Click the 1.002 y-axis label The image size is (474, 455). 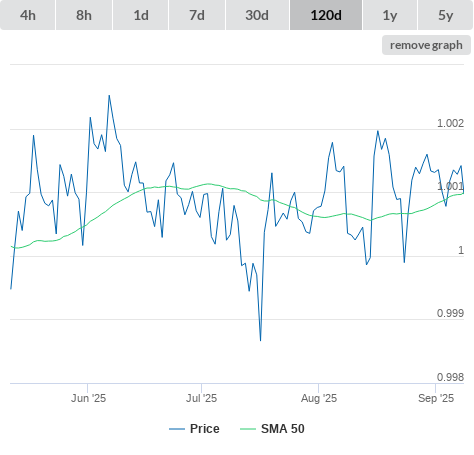[x=450, y=123]
